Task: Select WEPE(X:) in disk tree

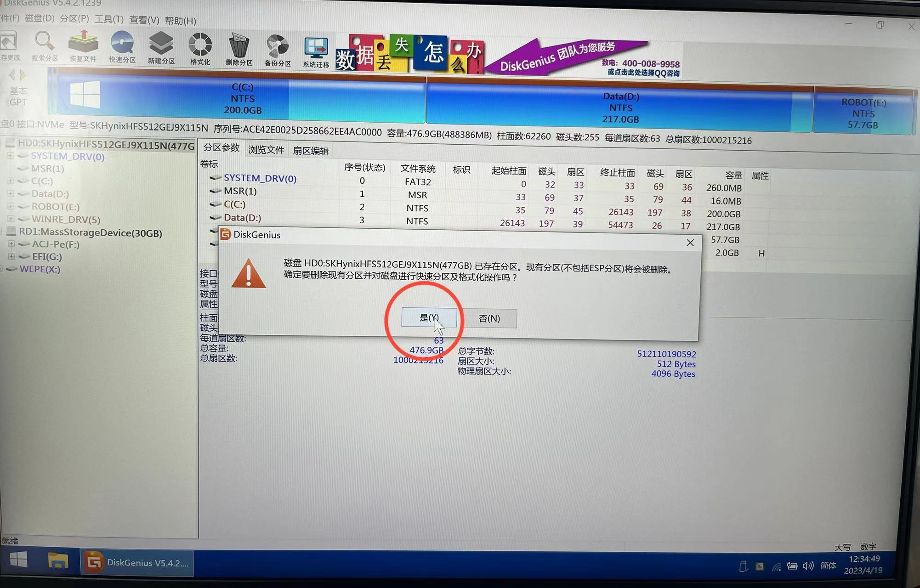Action: tap(40, 269)
